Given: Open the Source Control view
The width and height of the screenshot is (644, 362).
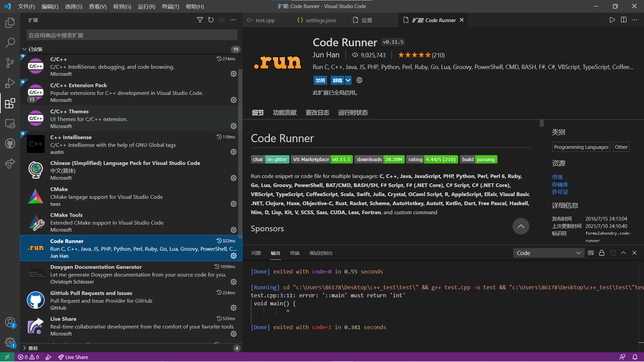Looking at the screenshot, I should click(x=10, y=63).
